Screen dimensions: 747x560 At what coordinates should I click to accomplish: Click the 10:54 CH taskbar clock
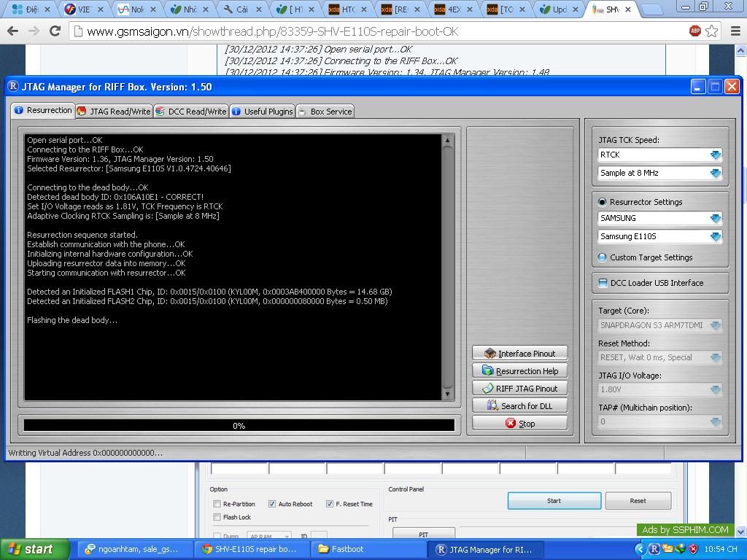coord(720,550)
